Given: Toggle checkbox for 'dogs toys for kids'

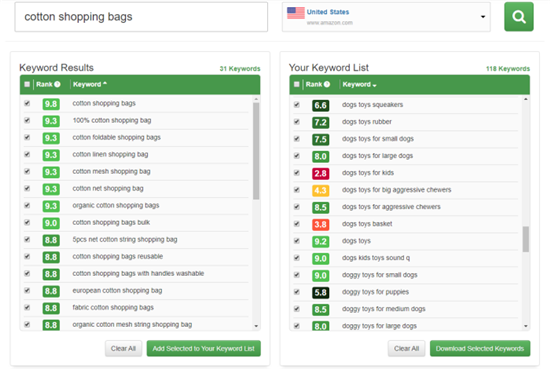Looking at the screenshot, I should [297, 173].
